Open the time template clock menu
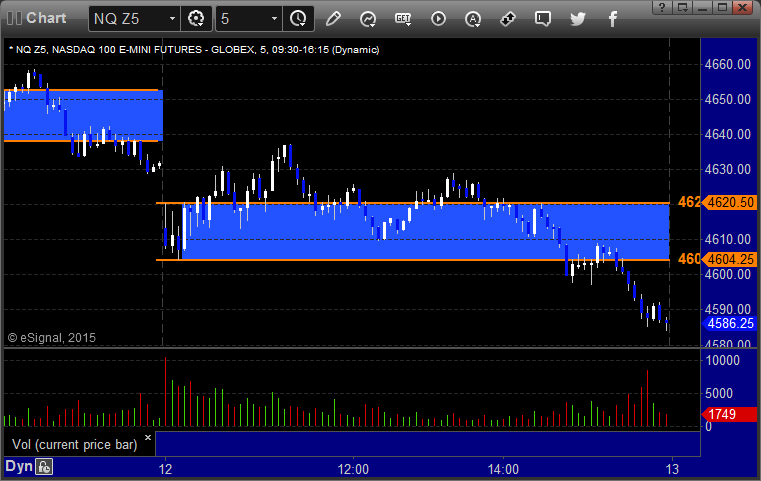Screen dimensions: 761x481 point(298,19)
